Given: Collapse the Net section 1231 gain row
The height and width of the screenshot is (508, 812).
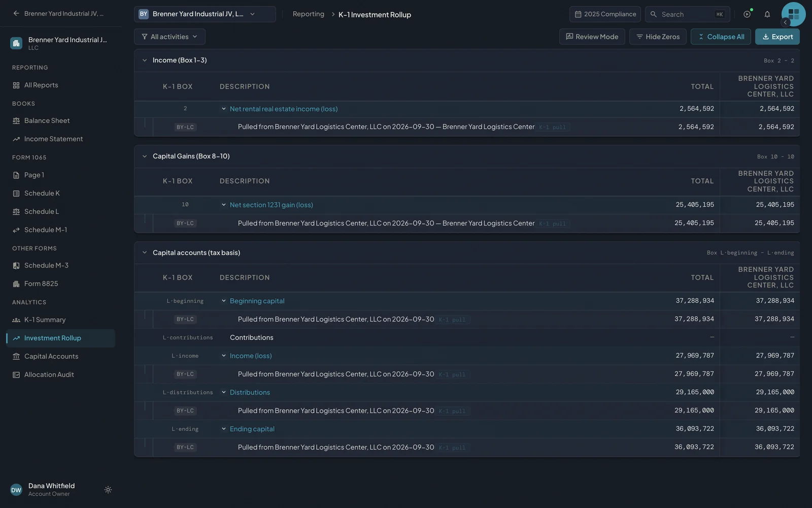Looking at the screenshot, I should click(x=224, y=205).
